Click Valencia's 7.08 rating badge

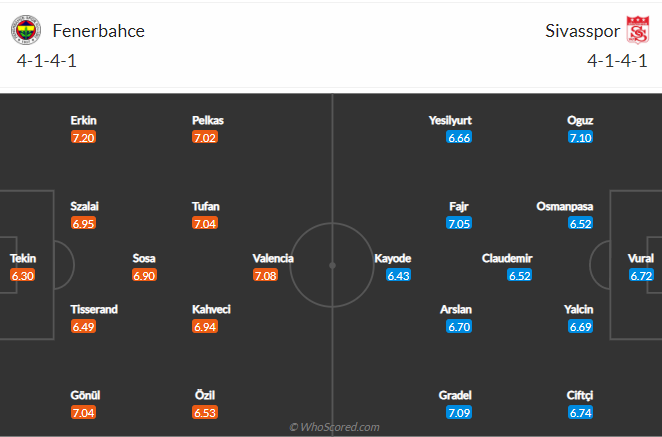tap(266, 275)
